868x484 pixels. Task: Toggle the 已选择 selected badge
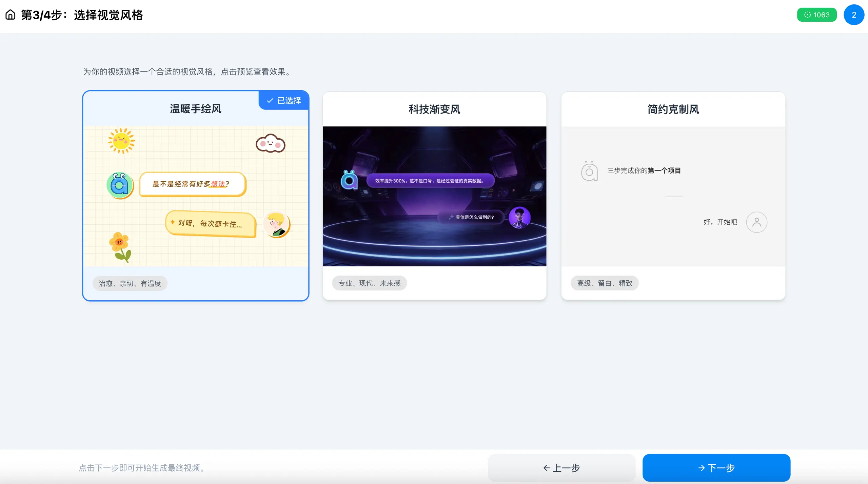click(284, 101)
